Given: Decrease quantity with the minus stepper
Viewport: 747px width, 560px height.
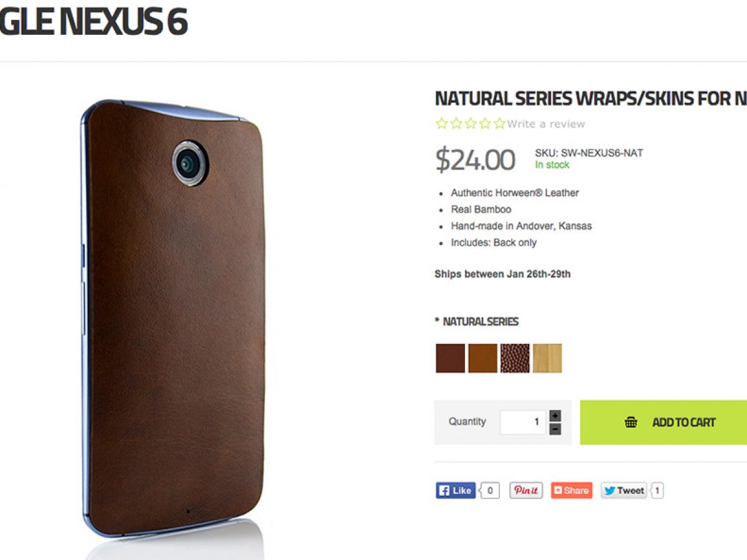Looking at the screenshot, I should [x=555, y=429].
